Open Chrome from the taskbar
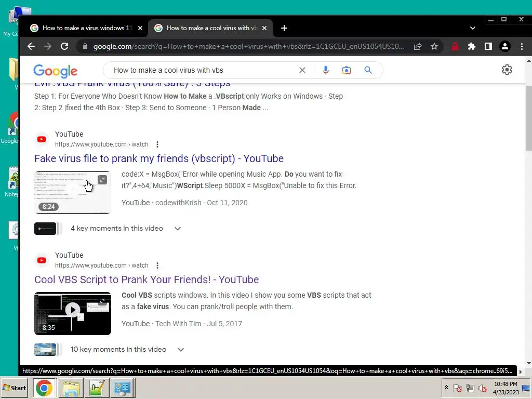 tap(44, 388)
